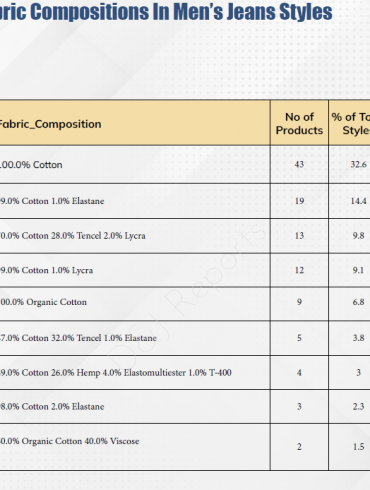Select Cotton 28.0% Tencel 2.0% Lycra row
This screenshot has width=370, height=490.
coord(73,236)
